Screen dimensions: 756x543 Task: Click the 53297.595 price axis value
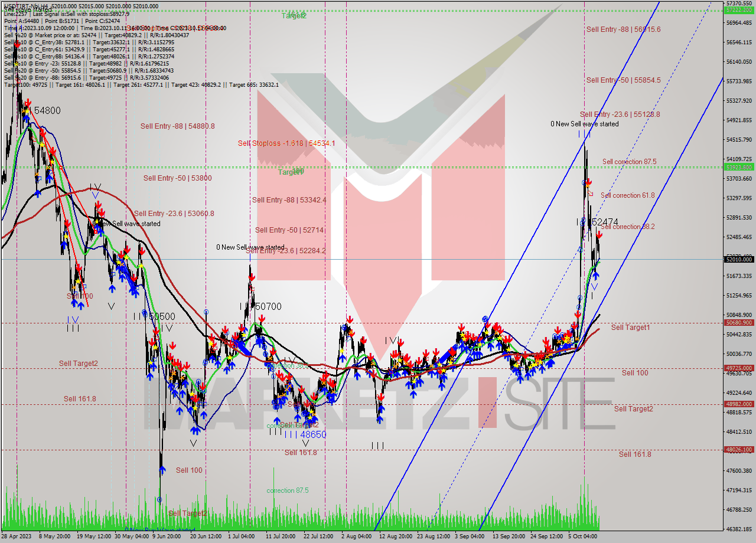[739, 198]
